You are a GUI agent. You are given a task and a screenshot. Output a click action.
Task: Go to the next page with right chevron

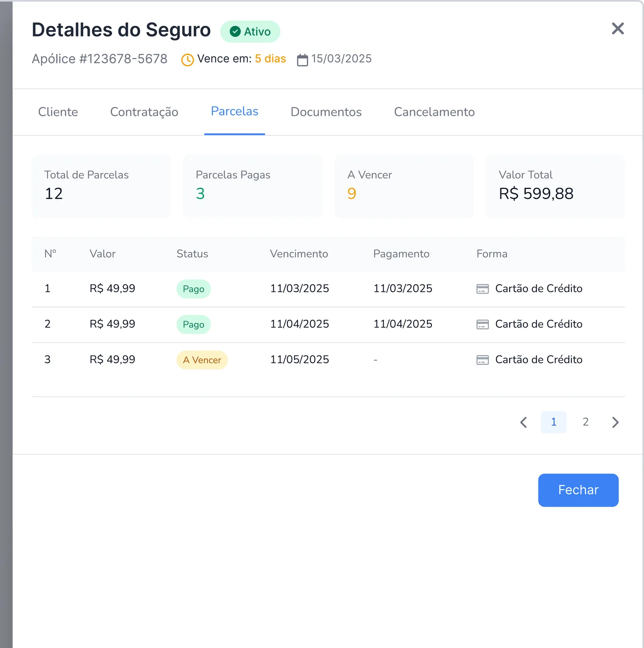615,422
